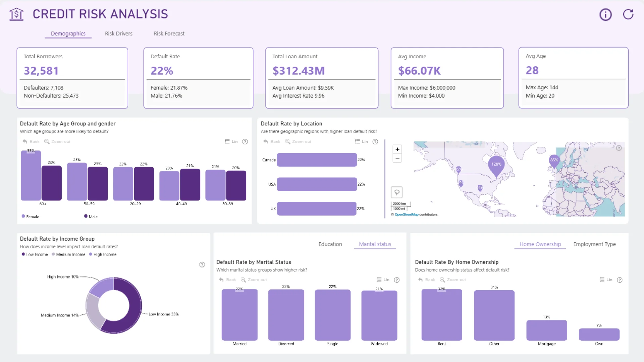
Task: Click Zoom-out on Home Ownership chart
Action: point(453,280)
